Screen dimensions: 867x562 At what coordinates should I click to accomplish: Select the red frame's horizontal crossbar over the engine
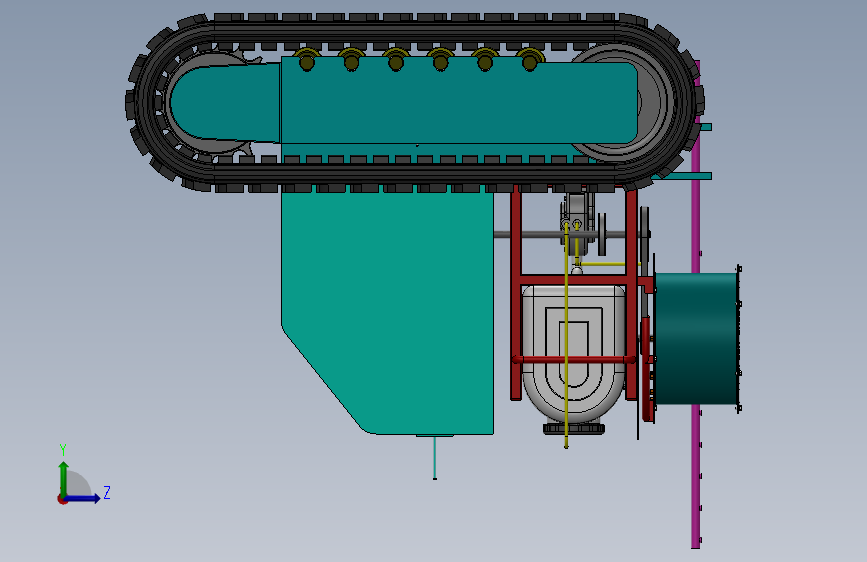(x=574, y=360)
